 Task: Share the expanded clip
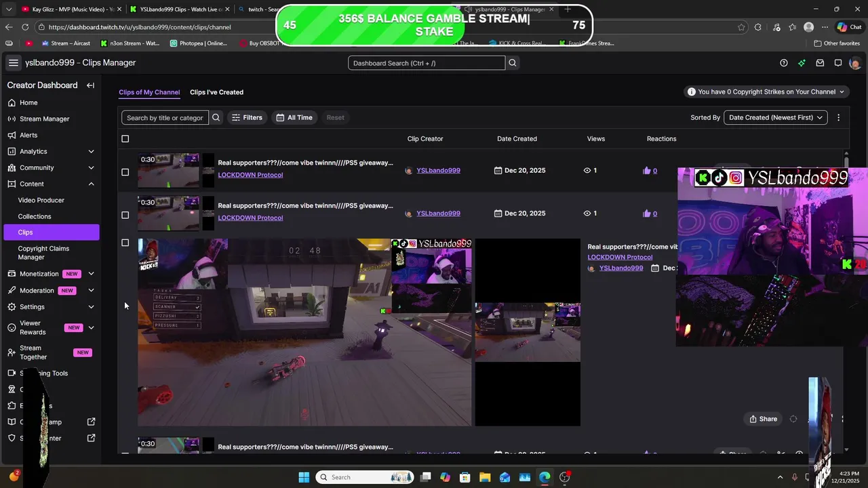click(764, 419)
